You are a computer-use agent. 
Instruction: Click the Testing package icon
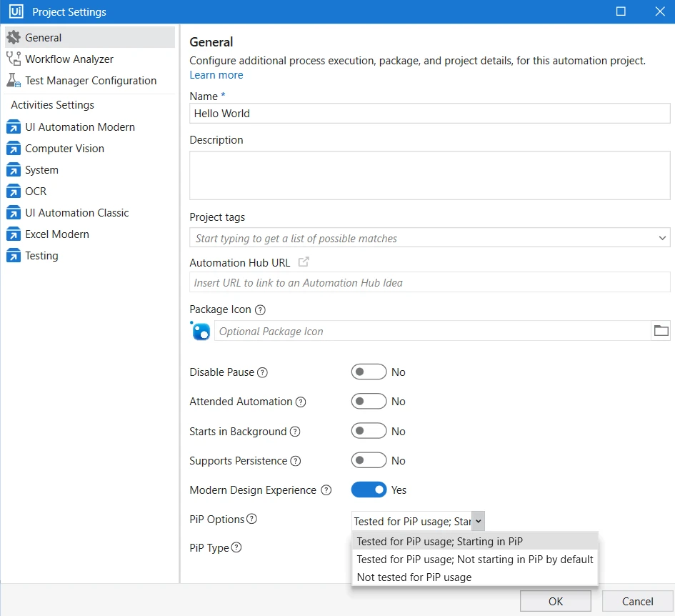(x=14, y=255)
